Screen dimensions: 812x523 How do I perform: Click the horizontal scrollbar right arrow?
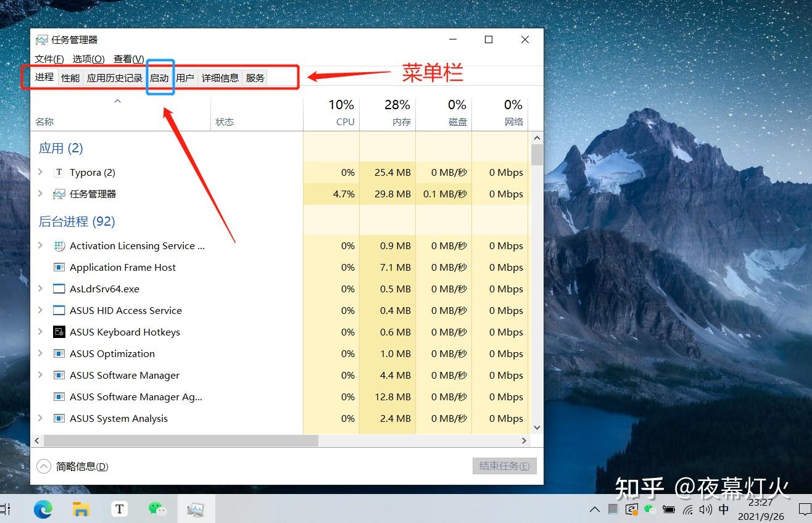pos(524,441)
